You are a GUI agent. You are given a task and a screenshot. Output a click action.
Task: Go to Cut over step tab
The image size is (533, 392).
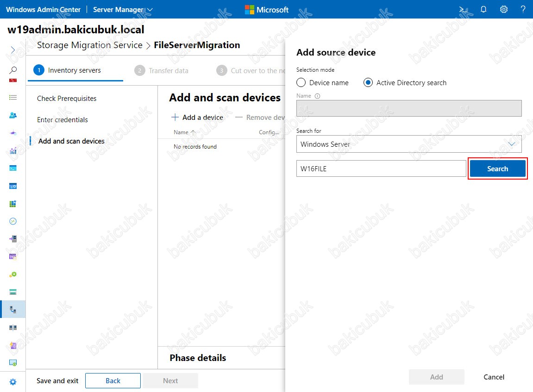click(x=251, y=70)
